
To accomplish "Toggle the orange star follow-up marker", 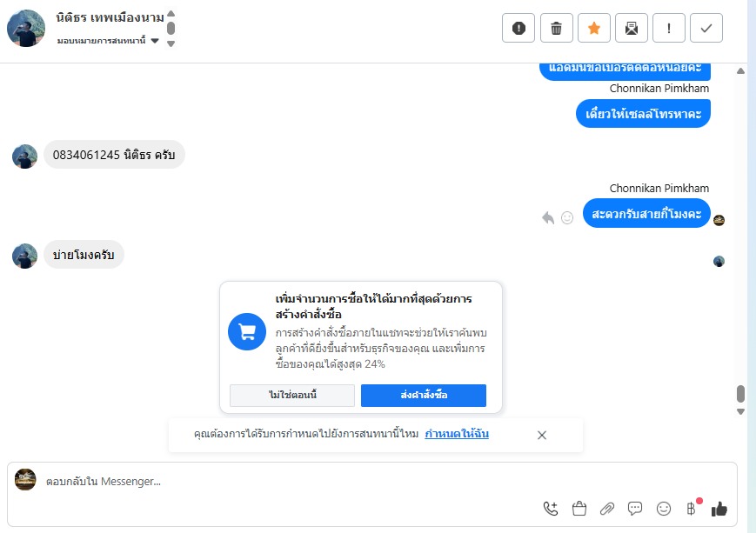I will click(594, 28).
